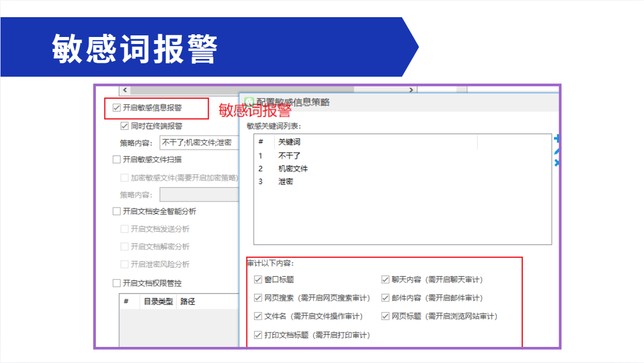Click the blue X icon to delete keyword
644x363 pixels.
click(557, 162)
